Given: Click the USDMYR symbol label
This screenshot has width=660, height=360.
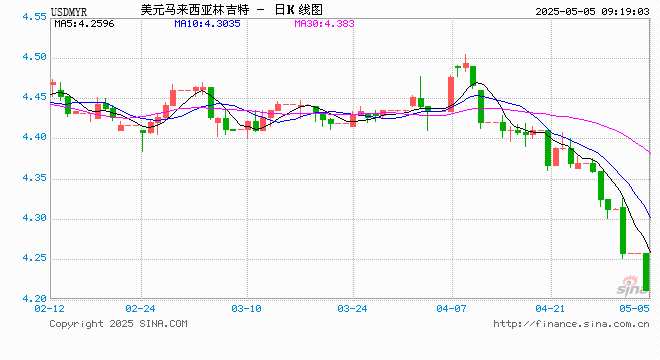Looking at the screenshot, I should pos(69,12).
